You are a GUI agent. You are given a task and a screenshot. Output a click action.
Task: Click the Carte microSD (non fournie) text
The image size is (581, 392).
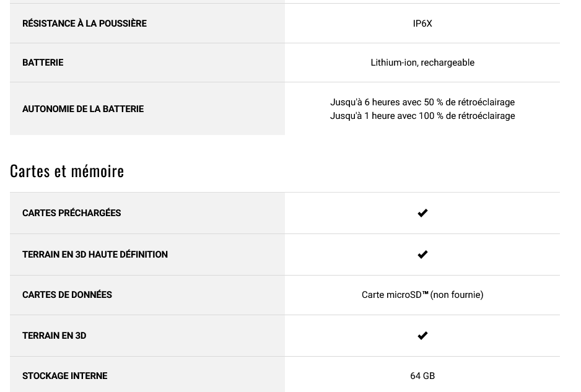click(x=422, y=295)
